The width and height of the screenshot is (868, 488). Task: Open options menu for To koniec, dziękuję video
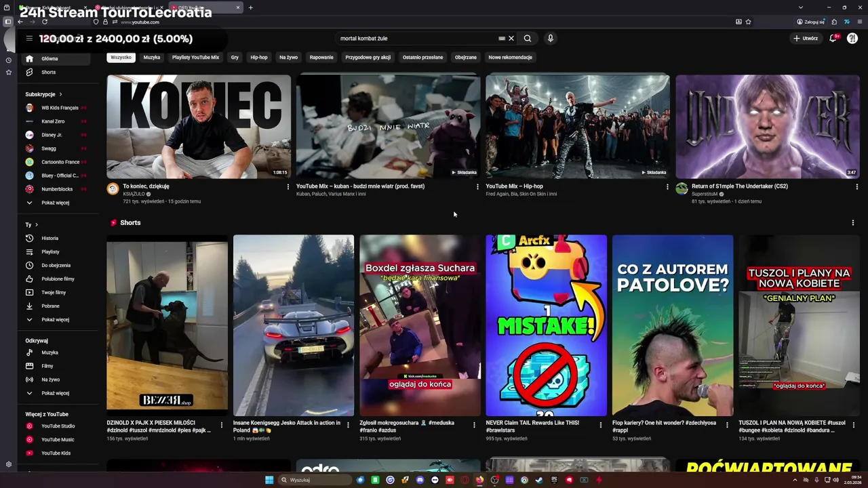[288, 186]
